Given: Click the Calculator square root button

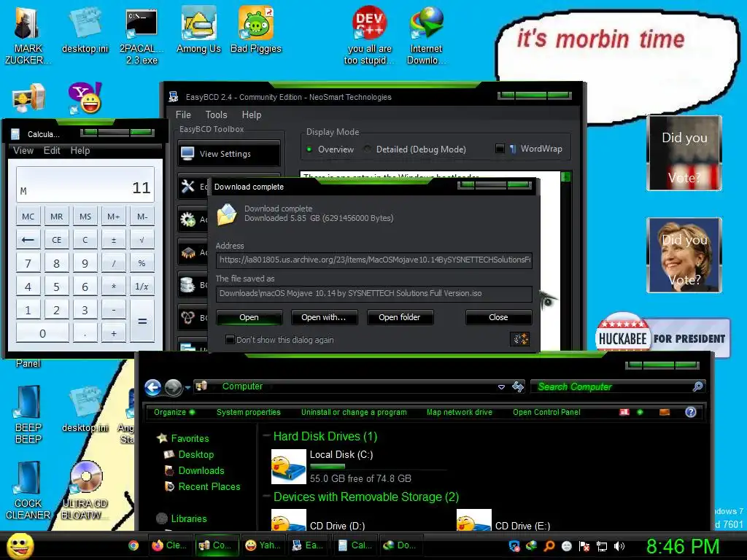Looking at the screenshot, I should pyautogui.click(x=142, y=240).
